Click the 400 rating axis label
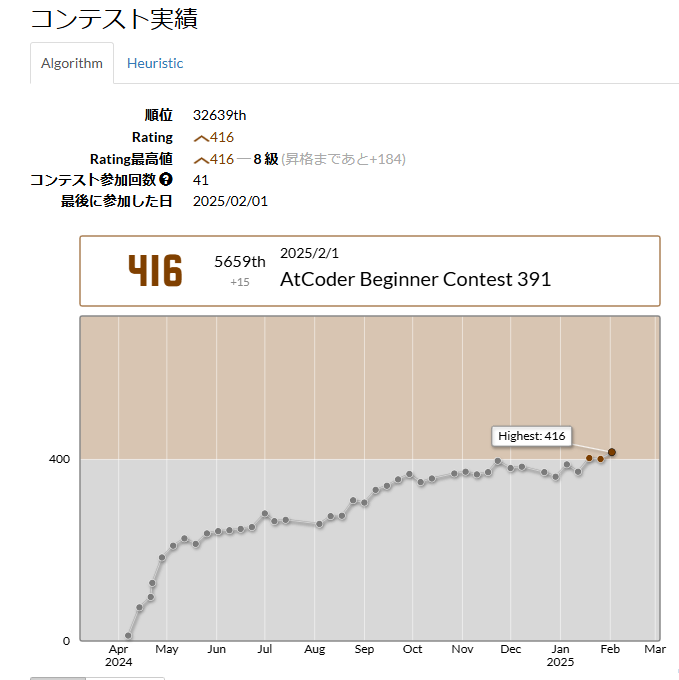 59,459
